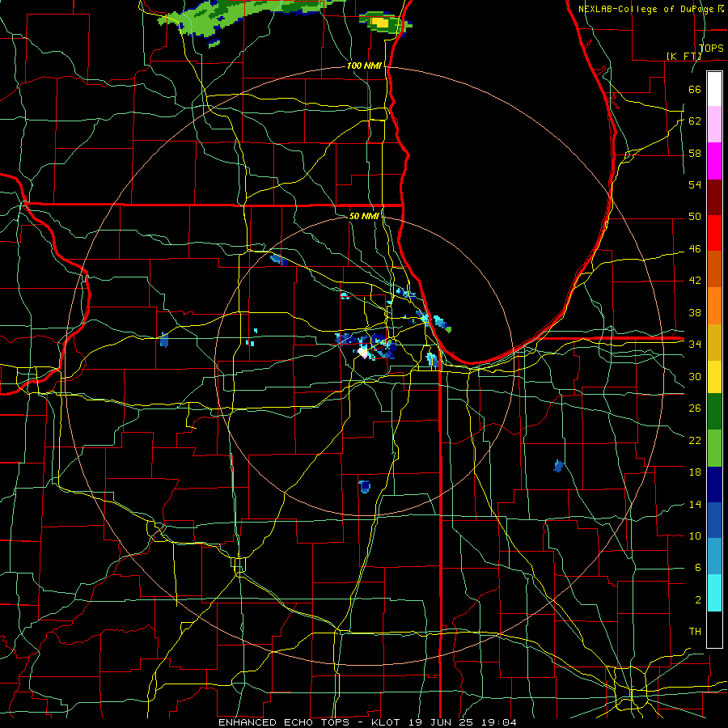Click the dark green 26 kft legend swatch
This screenshot has width=728, height=728.
(714, 412)
